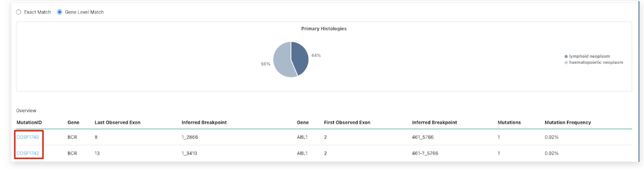Sort by the Mutations column header
Image resolution: width=644 pixels, height=171 pixels.
coord(509,123)
